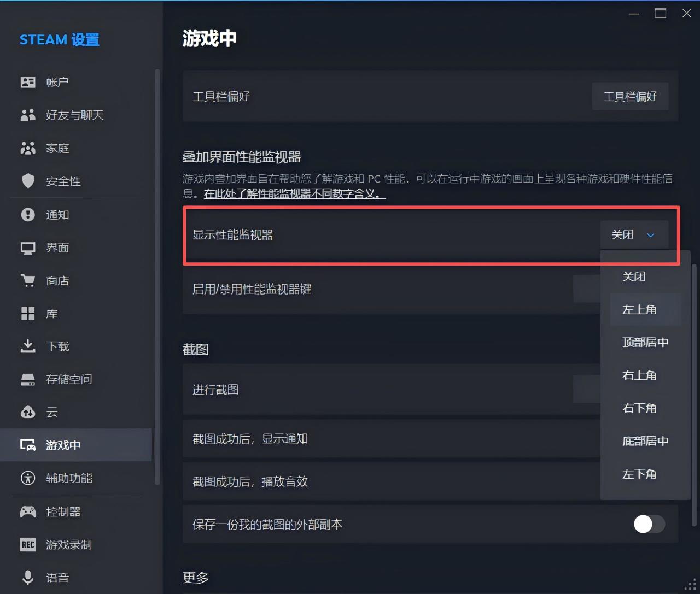
Task: Open the 界面 settings page
Action: 77,248
